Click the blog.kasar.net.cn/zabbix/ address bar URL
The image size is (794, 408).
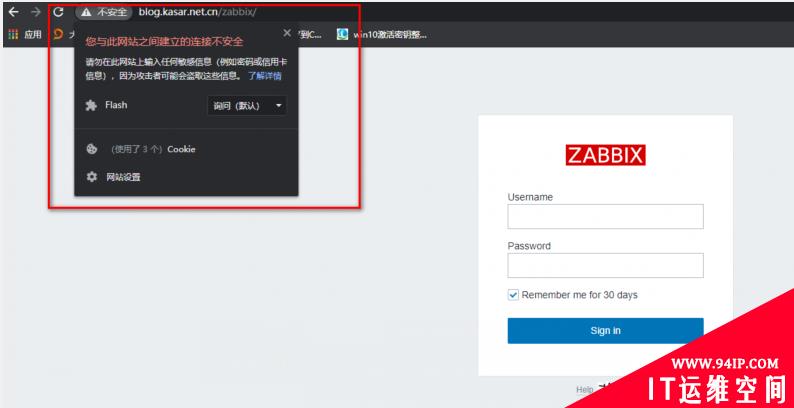[197, 12]
